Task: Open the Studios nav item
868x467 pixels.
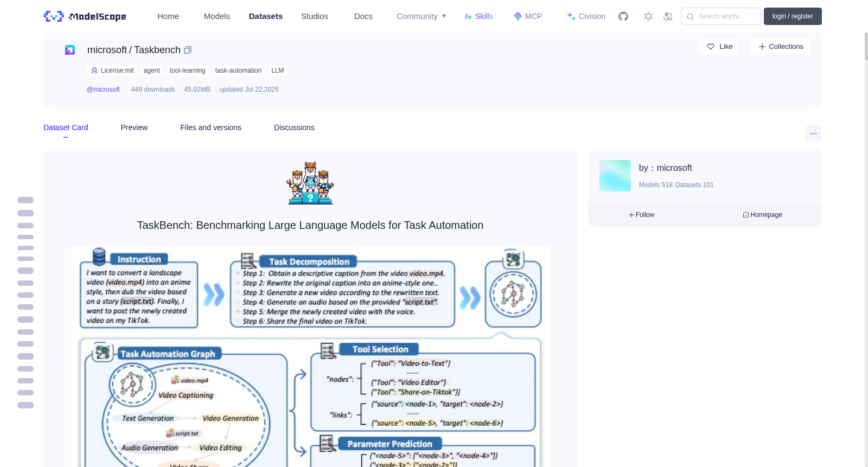Action: point(315,16)
